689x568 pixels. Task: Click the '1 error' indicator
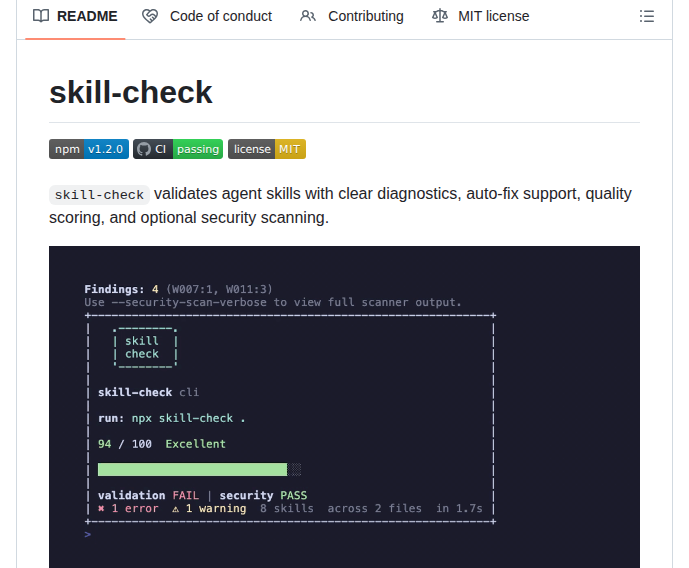[128, 509]
